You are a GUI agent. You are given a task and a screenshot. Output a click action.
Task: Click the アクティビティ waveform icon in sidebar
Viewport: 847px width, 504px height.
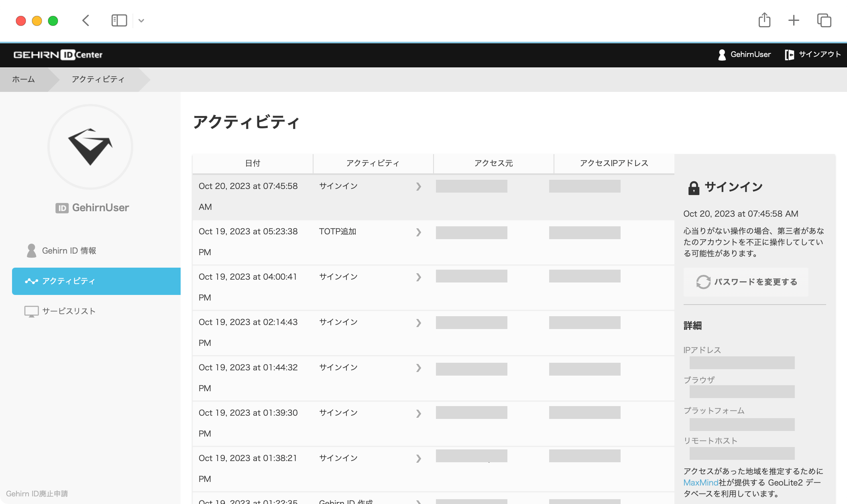pyautogui.click(x=31, y=281)
